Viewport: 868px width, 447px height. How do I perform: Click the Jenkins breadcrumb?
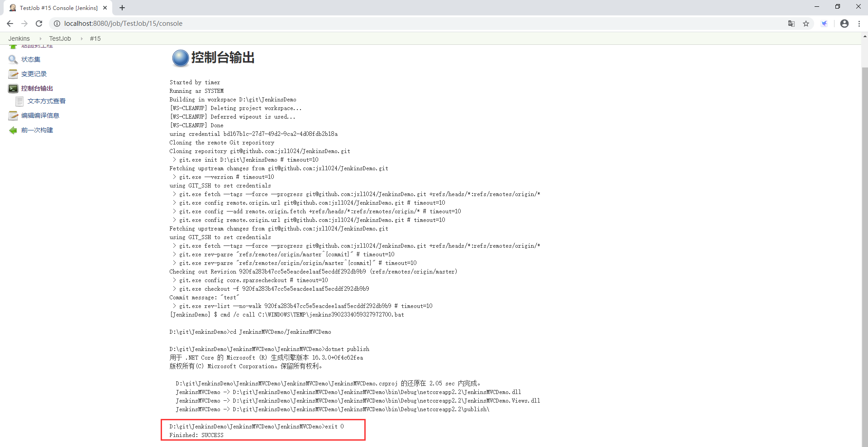click(19, 38)
